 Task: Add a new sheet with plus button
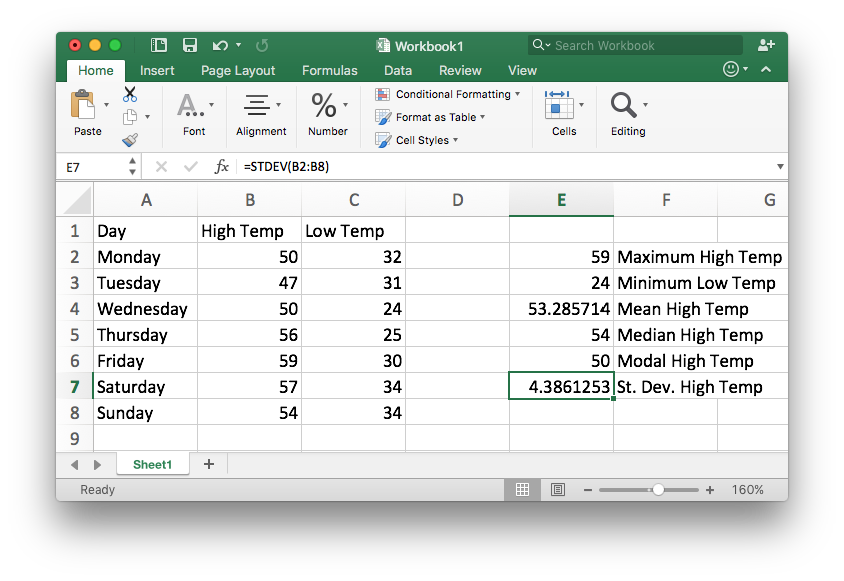pyautogui.click(x=209, y=464)
